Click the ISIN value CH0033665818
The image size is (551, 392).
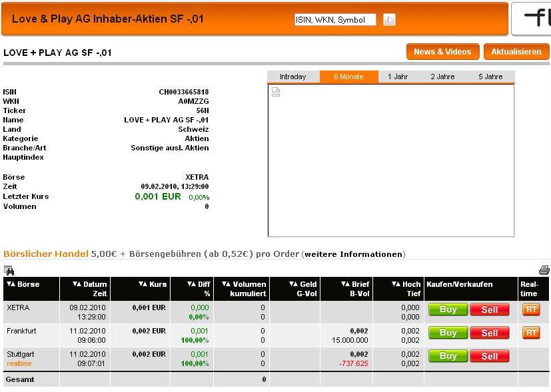click(x=184, y=92)
